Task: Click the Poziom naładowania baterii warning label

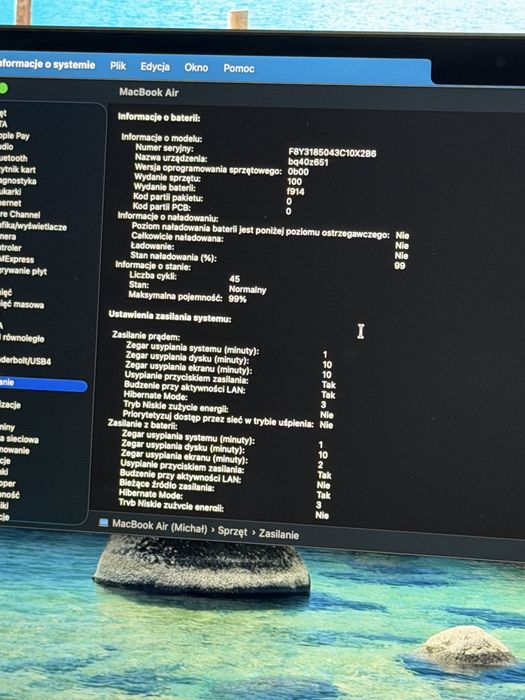Action: (x=260, y=231)
